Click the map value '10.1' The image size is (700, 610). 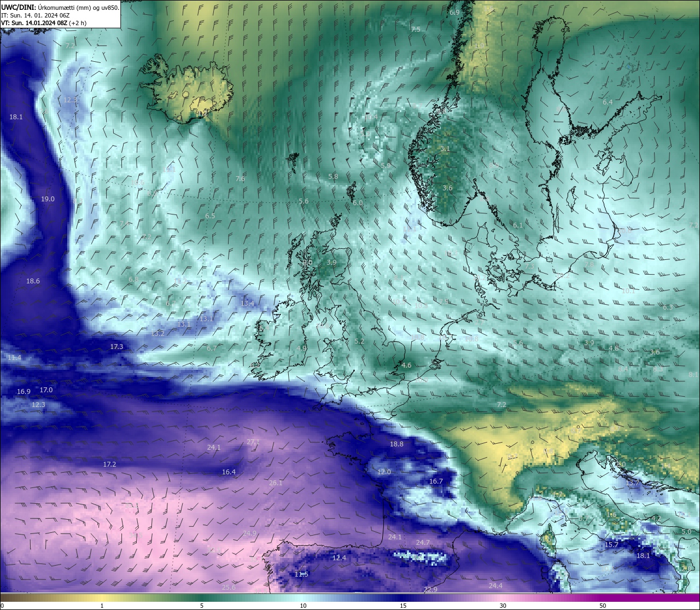(628, 291)
